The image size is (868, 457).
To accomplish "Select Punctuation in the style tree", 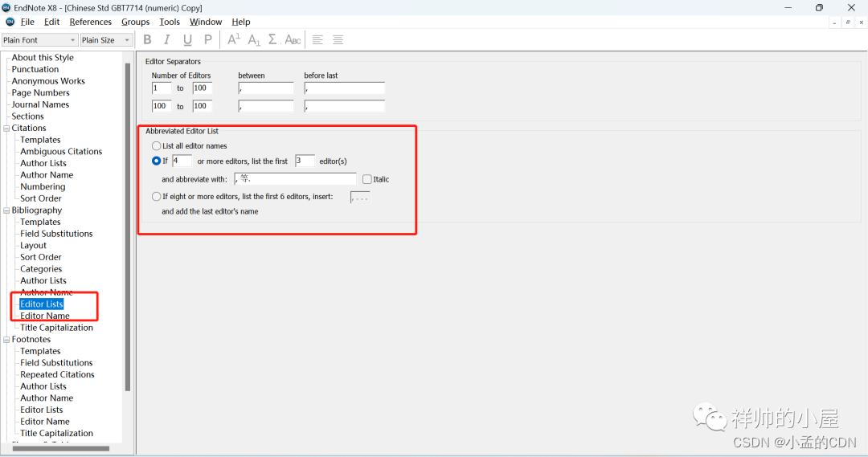I will click(35, 69).
